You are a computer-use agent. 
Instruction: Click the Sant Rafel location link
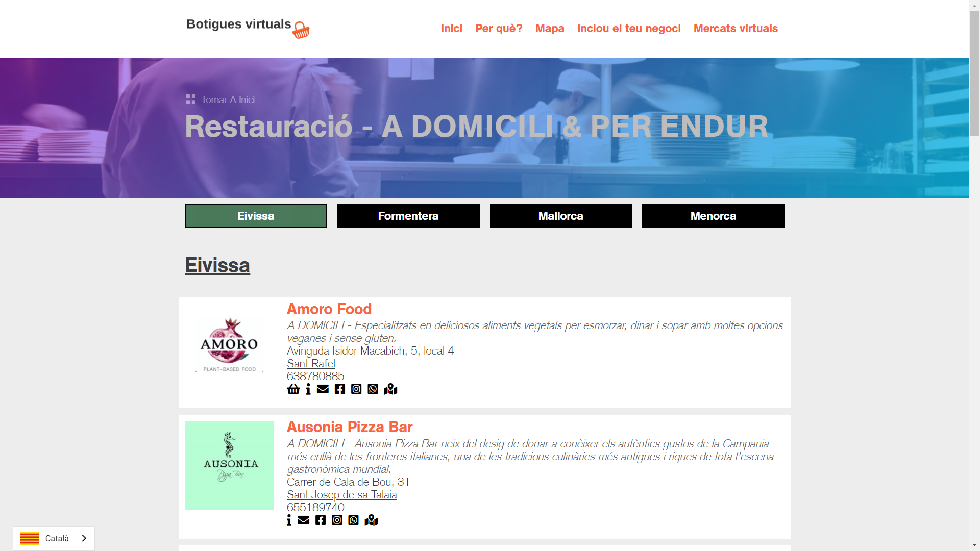311,364
